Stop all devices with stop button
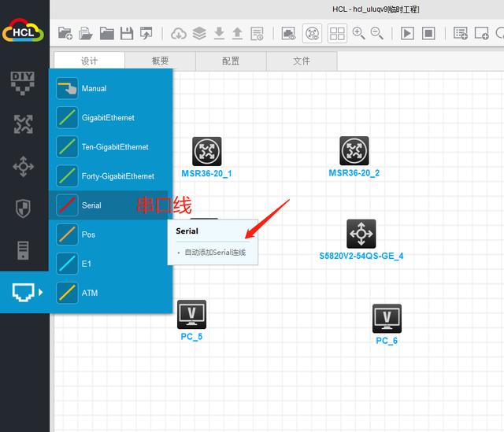The height and width of the screenshot is (432, 504). (428, 33)
